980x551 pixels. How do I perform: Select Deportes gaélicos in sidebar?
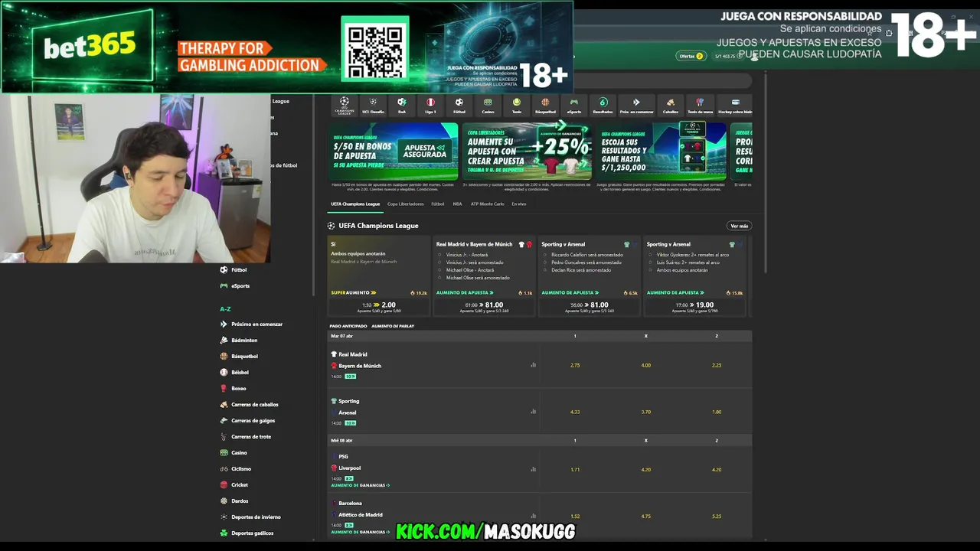coord(250,533)
